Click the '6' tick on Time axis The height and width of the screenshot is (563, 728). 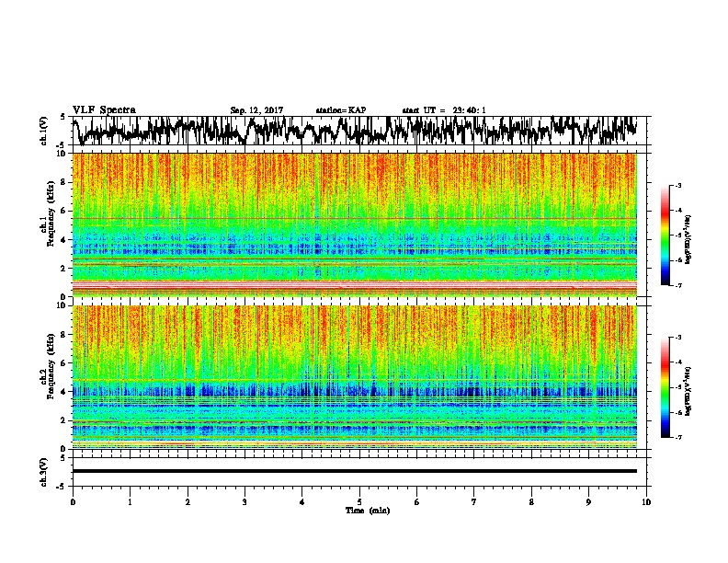click(417, 502)
